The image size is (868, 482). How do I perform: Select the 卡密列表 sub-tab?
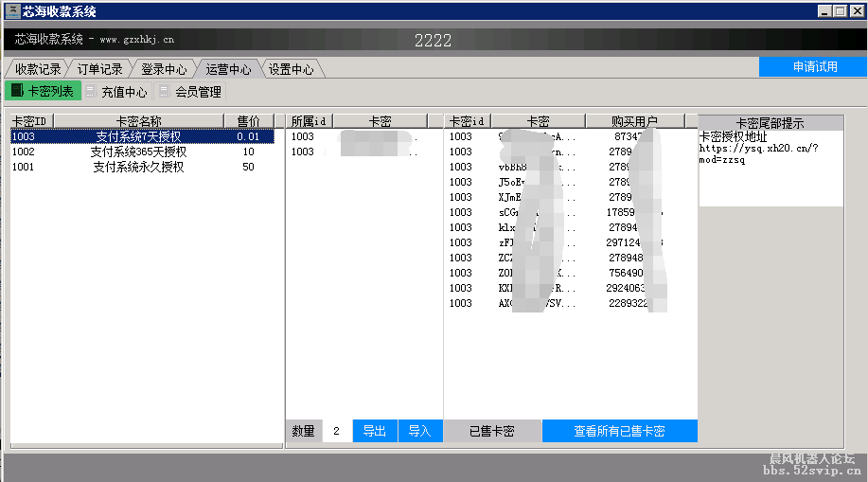click(x=44, y=91)
